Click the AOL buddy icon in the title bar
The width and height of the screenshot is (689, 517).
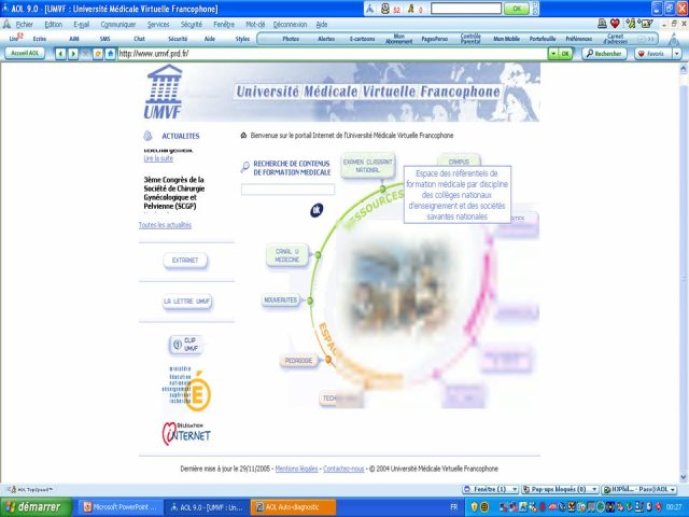(x=370, y=8)
